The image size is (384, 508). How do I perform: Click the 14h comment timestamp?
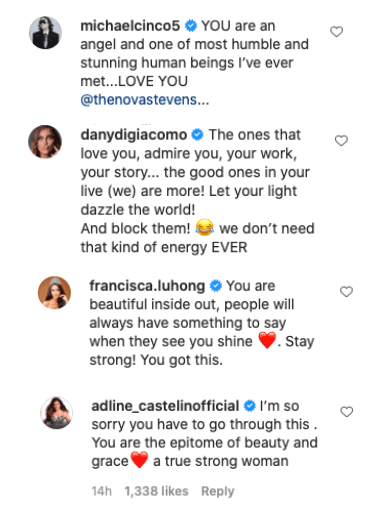101,491
